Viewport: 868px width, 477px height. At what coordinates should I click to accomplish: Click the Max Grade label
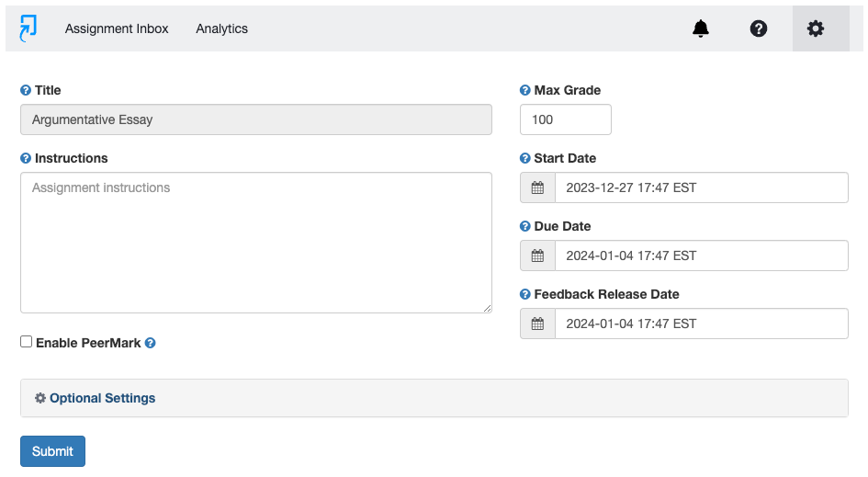[567, 90]
